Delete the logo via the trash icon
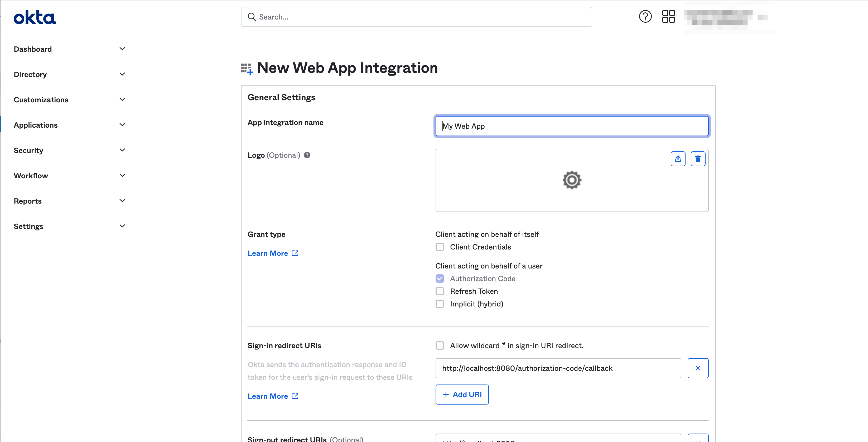868x442 pixels. coord(698,158)
